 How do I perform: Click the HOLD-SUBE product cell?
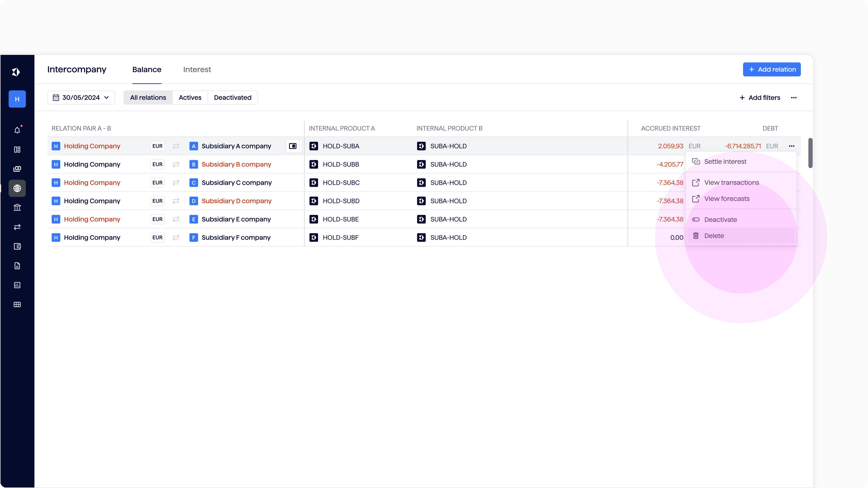[x=341, y=219]
